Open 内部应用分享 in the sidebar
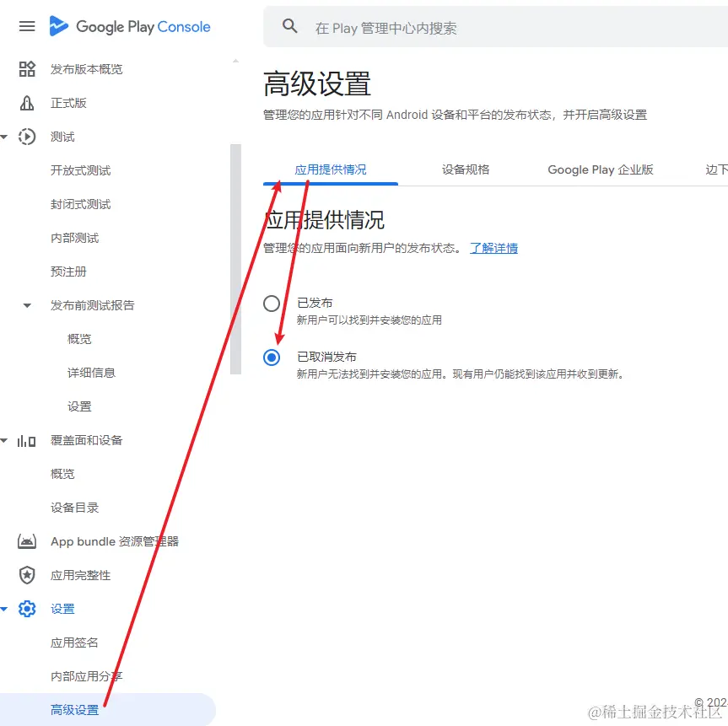Screen dimensions: 728x726 point(86,676)
